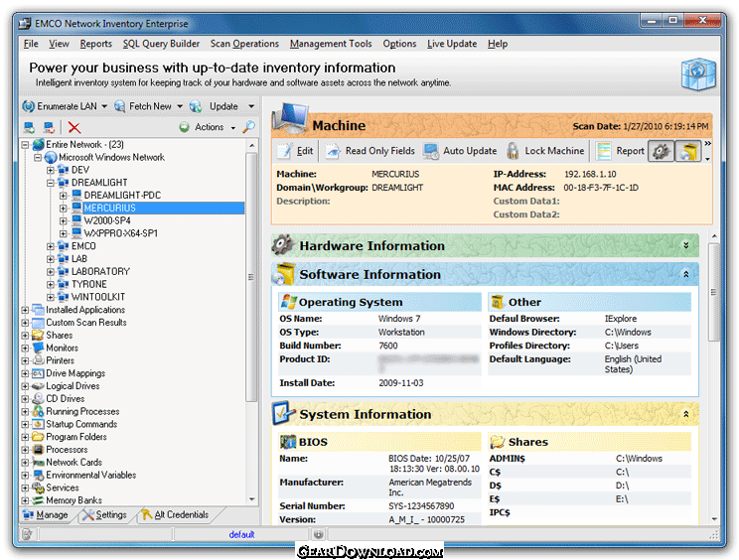The height and width of the screenshot is (560, 739).
Task: Switch to the Manage tab
Action: (x=46, y=514)
